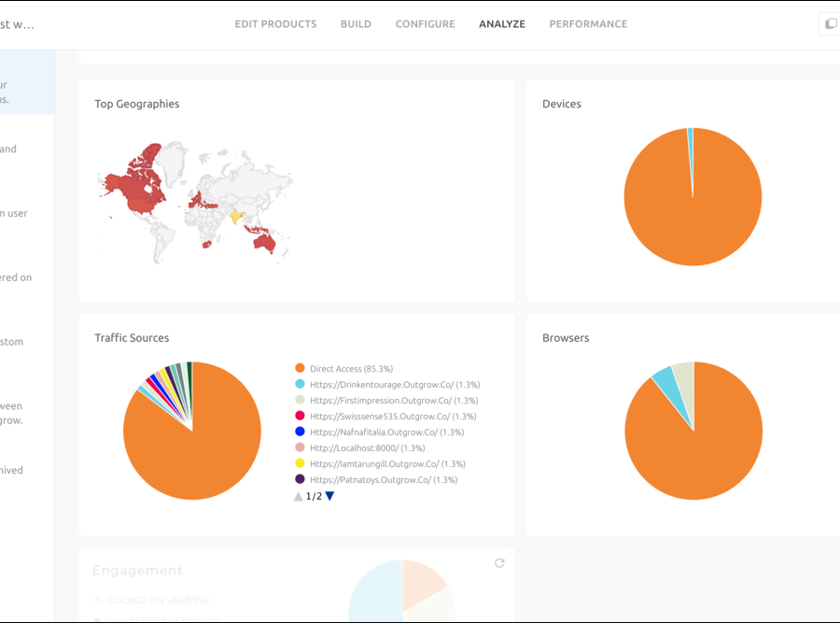Viewport: 840px width, 623px height.
Task: Click the Firstimpression.Outgrow.Co legend color dot
Action: tap(300, 401)
